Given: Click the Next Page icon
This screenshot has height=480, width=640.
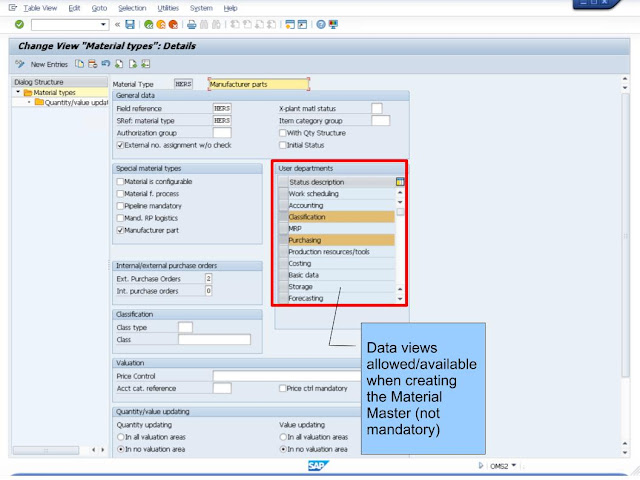Looking at the screenshot, I should point(259,25).
